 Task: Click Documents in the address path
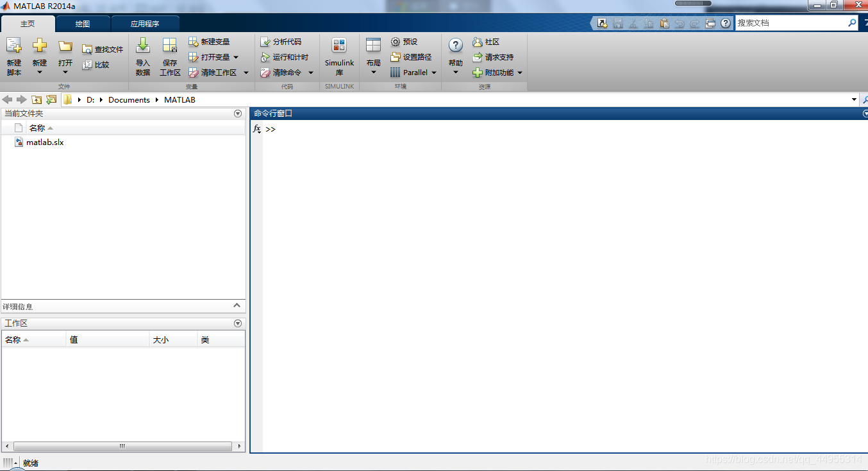(129, 100)
